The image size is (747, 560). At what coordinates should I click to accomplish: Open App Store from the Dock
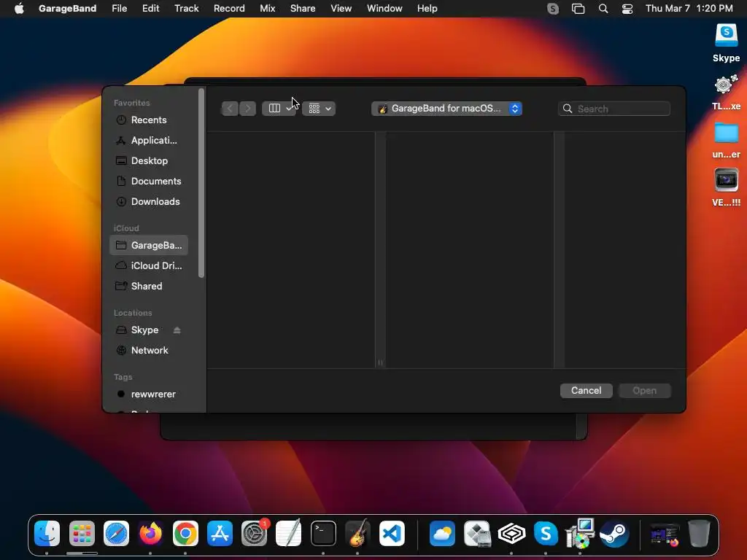pyautogui.click(x=220, y=533)
